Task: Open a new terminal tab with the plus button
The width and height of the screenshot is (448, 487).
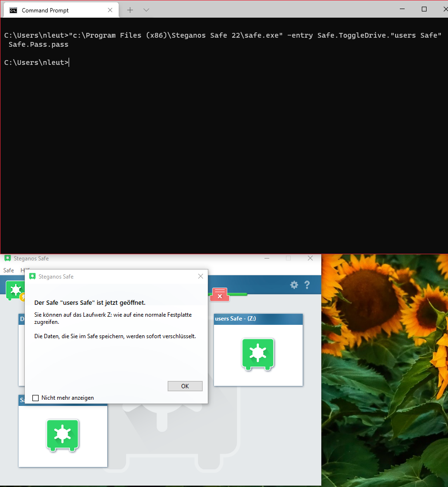Action: (129, 10)
